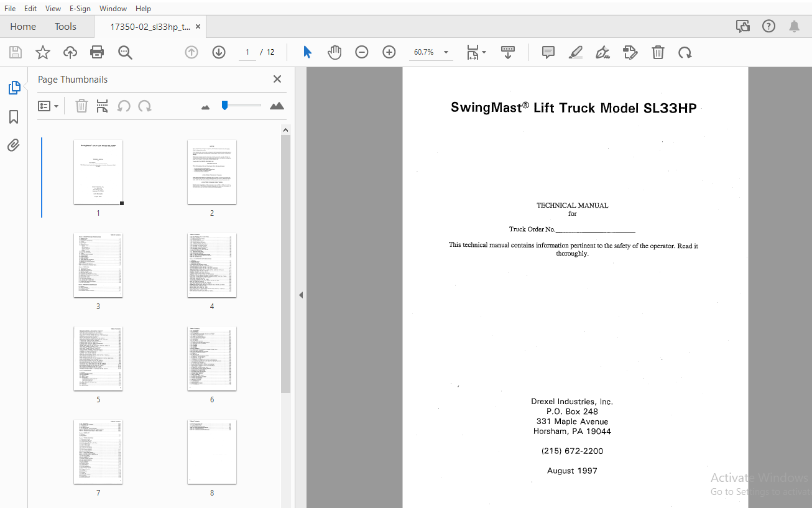Reduce thumbnail size small mountains icon

pos(206,107)
